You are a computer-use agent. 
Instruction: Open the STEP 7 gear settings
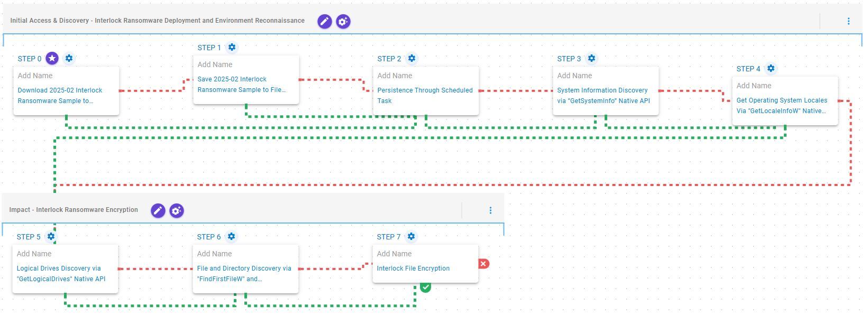coord(411,237)
